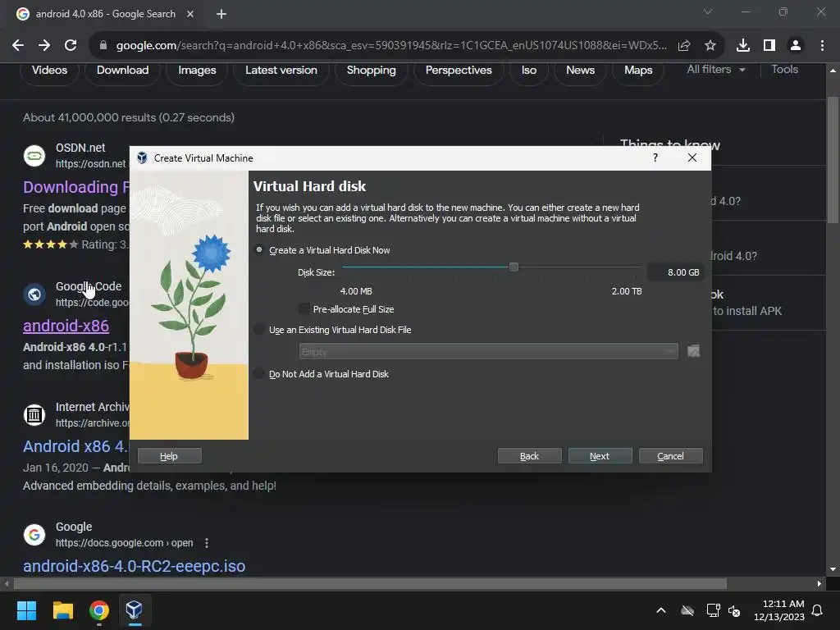This screenshot has width=840, height=630.
Task: Click the lock site info icon
Action: point(103,46)
